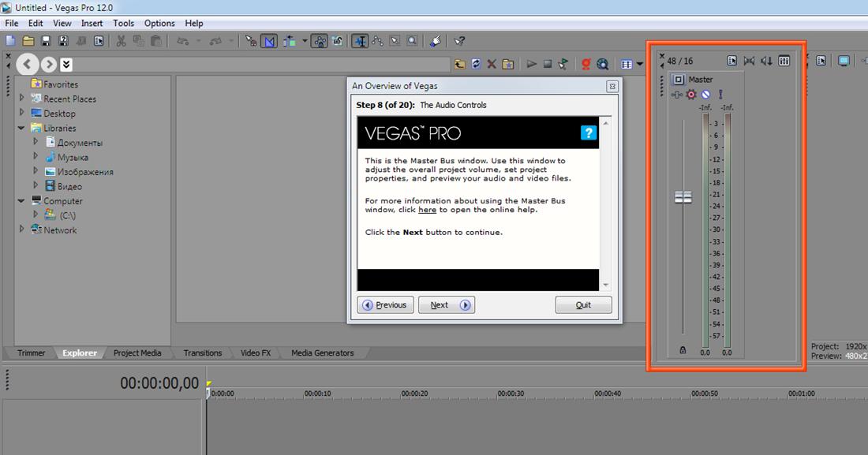Expand the Документы library node

tap(35, 142)
